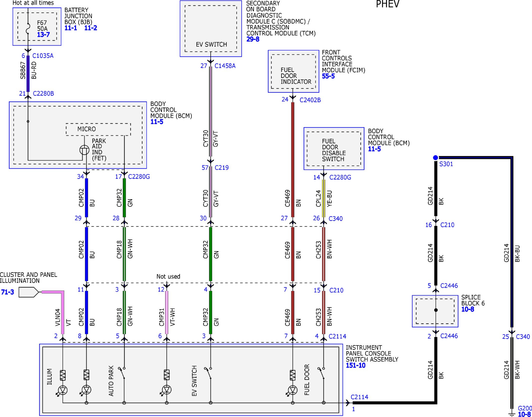Click the MICRO block in the BCM

coord(98,129)
